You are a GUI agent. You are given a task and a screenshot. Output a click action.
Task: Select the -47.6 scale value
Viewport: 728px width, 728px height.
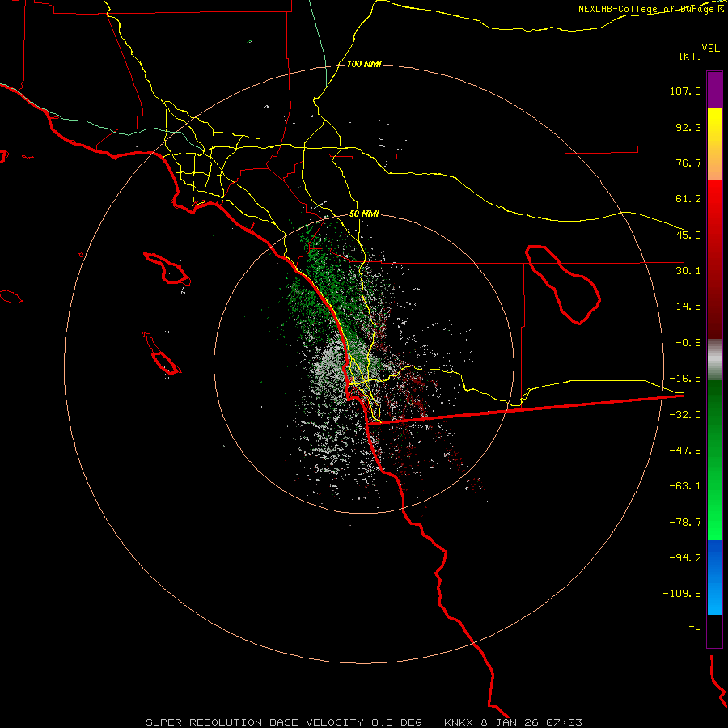click(x=685, y=451)
